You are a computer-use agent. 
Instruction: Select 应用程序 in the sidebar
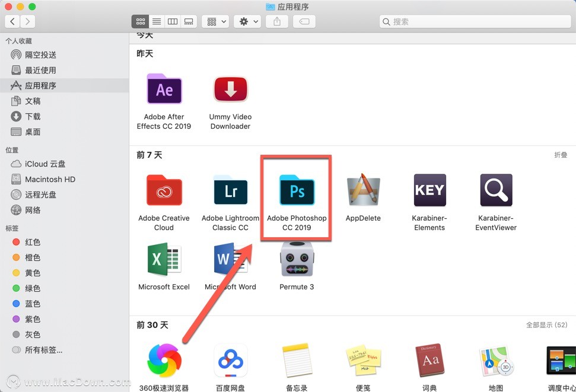[64, 85]
